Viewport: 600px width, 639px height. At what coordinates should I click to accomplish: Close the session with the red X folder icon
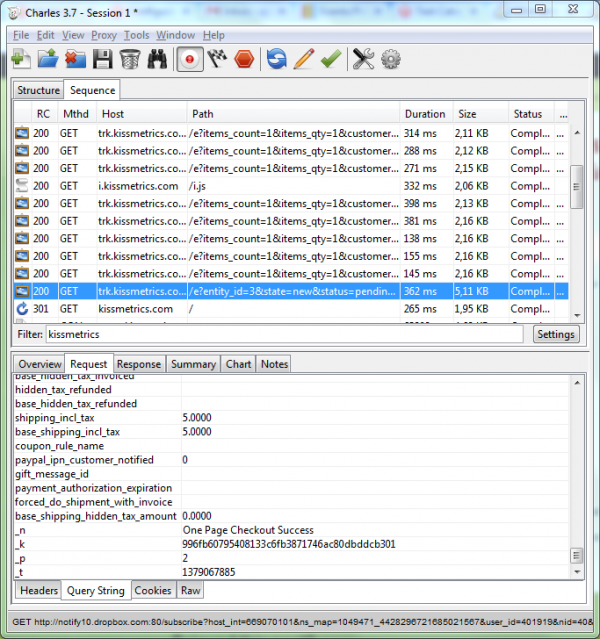point(75,59)
